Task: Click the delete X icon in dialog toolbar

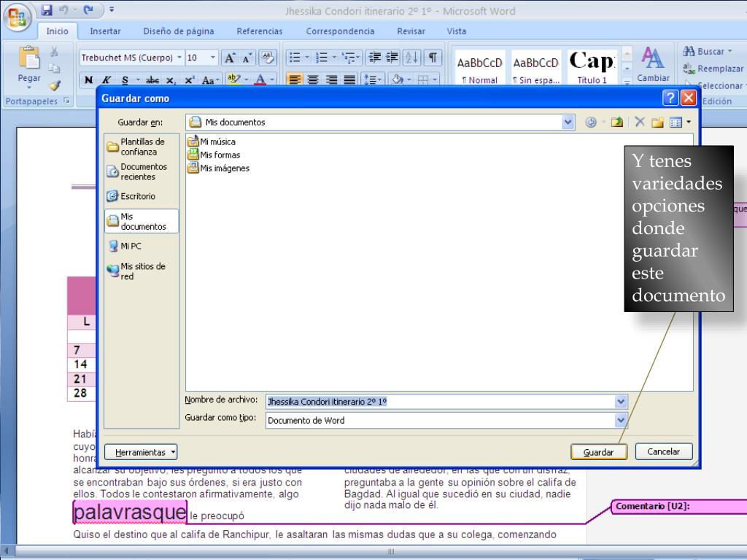Action: pos(640,122)
